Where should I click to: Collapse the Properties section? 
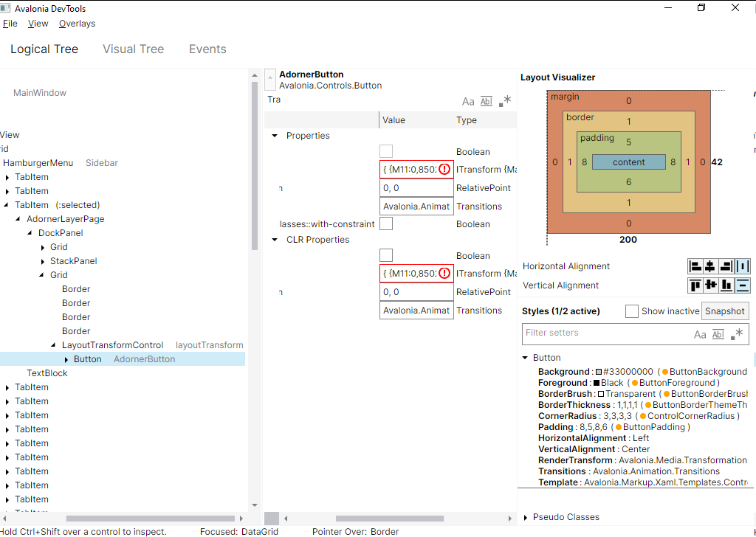coord(275,136)
